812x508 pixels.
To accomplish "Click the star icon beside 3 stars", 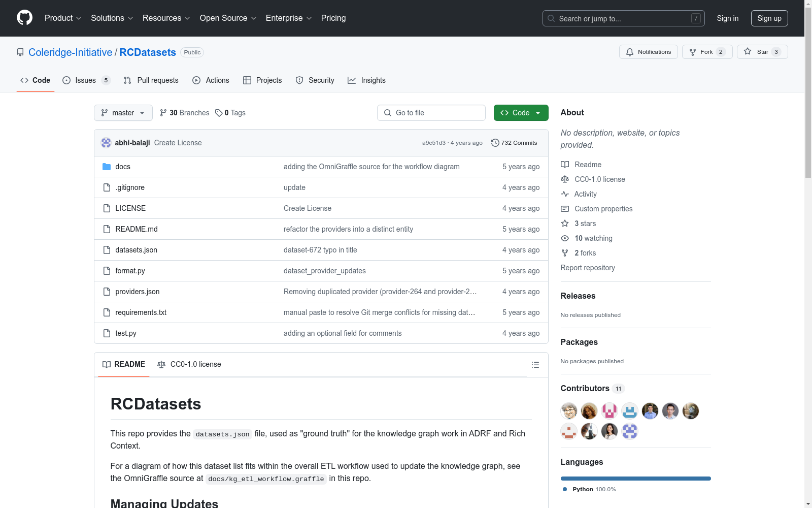I will (x=565, y=224).
